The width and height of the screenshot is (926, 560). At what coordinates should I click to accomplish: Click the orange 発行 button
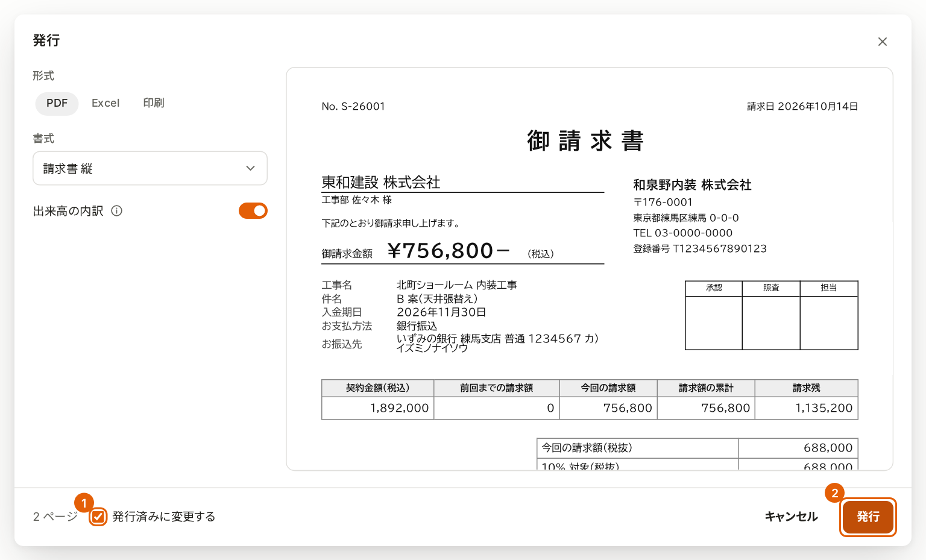[x=868, y=517]
